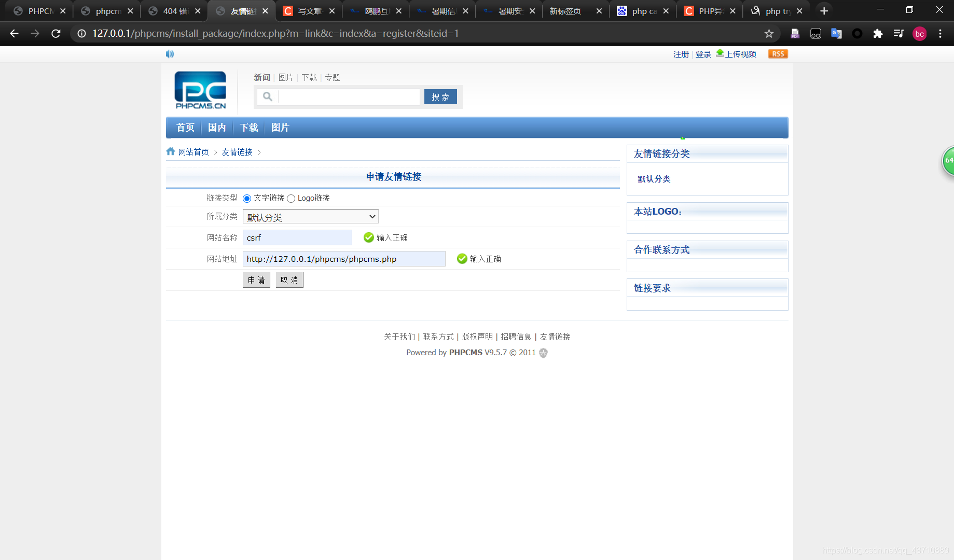954x560 pixels.
Task: Open the Google Translate extension
Action: pyautogui.click(x=836, y=34)
